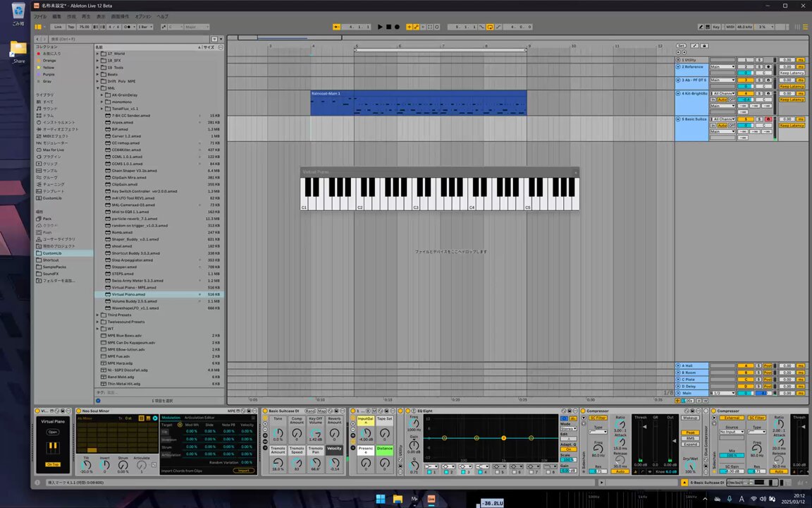This screenshot has width=812, height=508.
Task: Expand the Third Presets folder
Action: click(x=97, y=315)
